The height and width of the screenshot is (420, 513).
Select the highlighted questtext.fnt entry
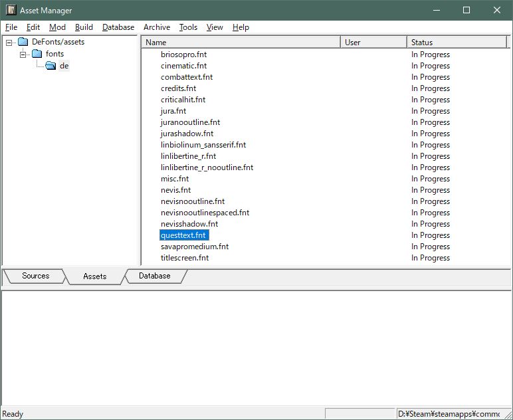point(183,235)
